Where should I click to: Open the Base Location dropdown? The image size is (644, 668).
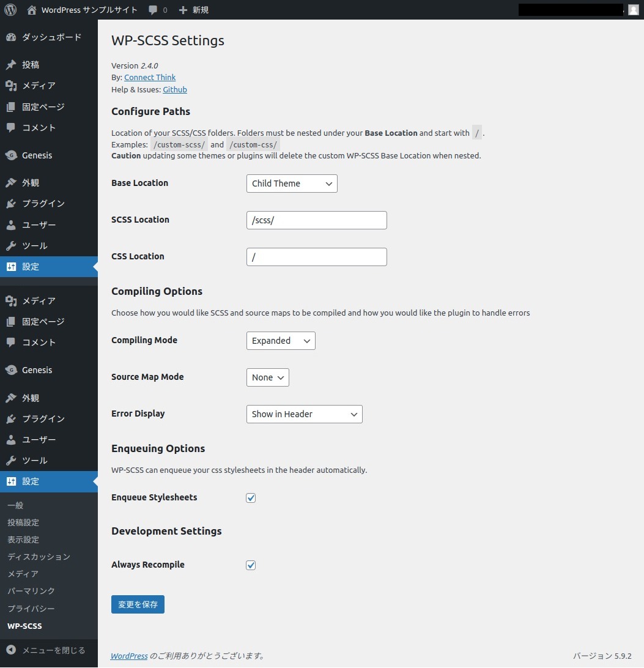click(x=292, y=184)
